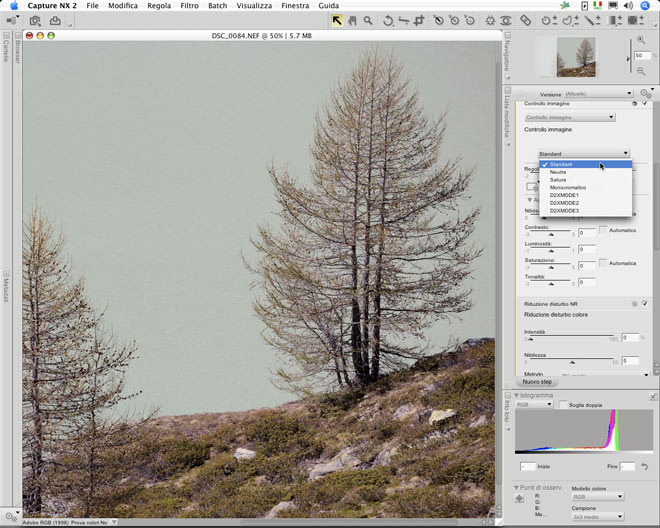Open Campione 3x3 medio dropdown
Viewport: 660px width, 528px height.
(x=598, y=517)
